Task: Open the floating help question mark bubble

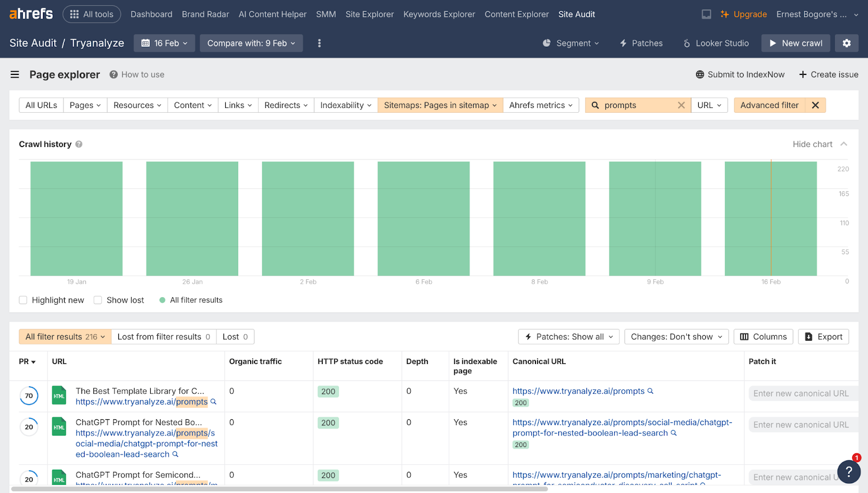Action: click(x=848, y=472)
